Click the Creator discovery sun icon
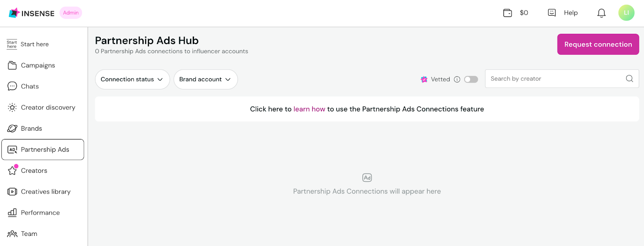Image resolution: width=644 pixels, height=246 pixels. 12,107
